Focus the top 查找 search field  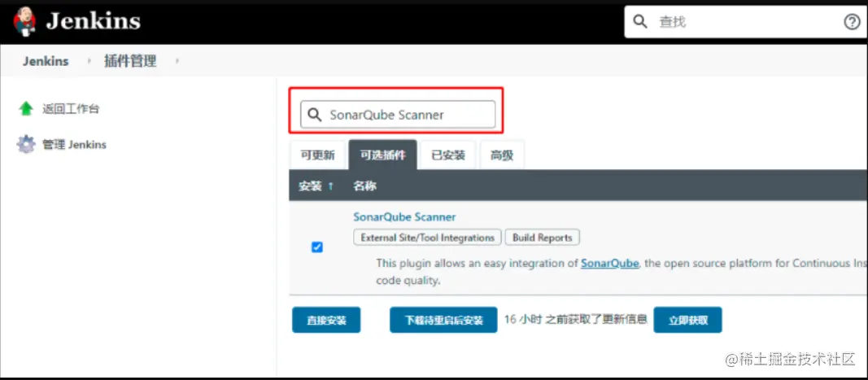coord(745,22)
